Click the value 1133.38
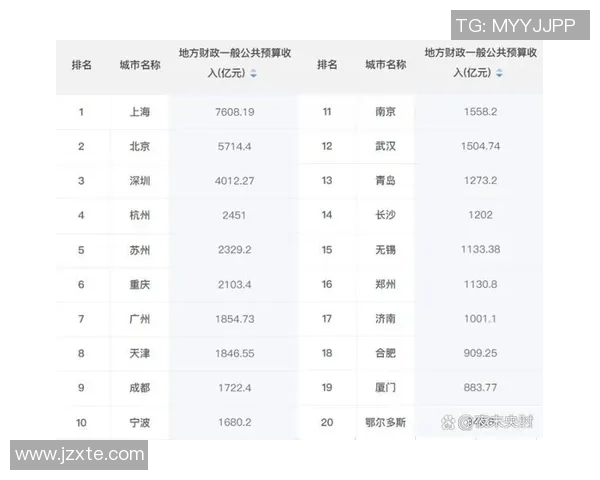The height and width of the screenshot is (480, 600). point(481,250)
